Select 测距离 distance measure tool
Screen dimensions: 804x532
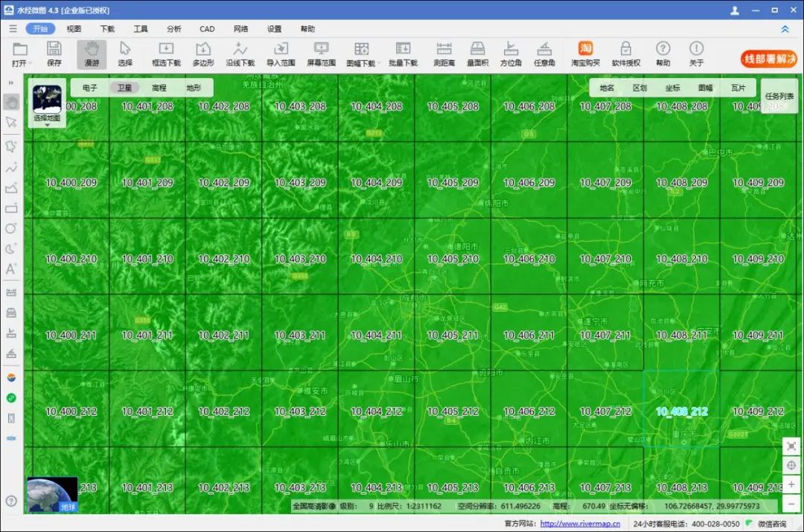click(444, 54)
